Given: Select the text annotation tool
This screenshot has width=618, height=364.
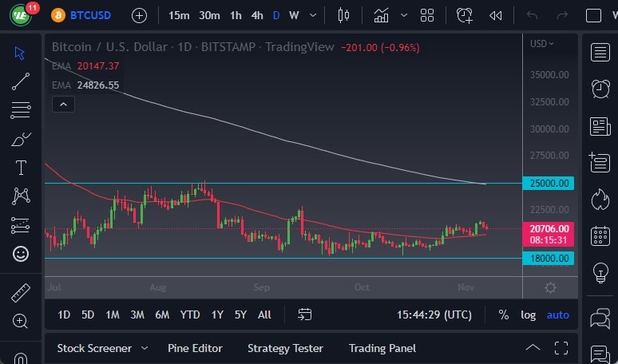Looking at the screenshot, I should [21, 168].
